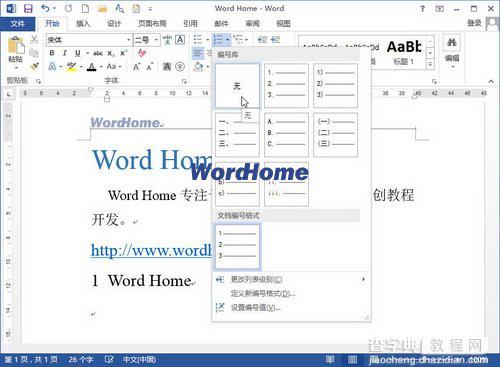Shrink font size with smaller A
The image size is (500, 367).
tap(150, 67)
